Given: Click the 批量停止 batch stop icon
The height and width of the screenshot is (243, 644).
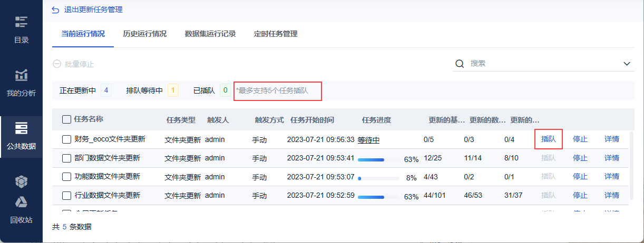Looking at the screenshot, I should click(x=57, y=64).
